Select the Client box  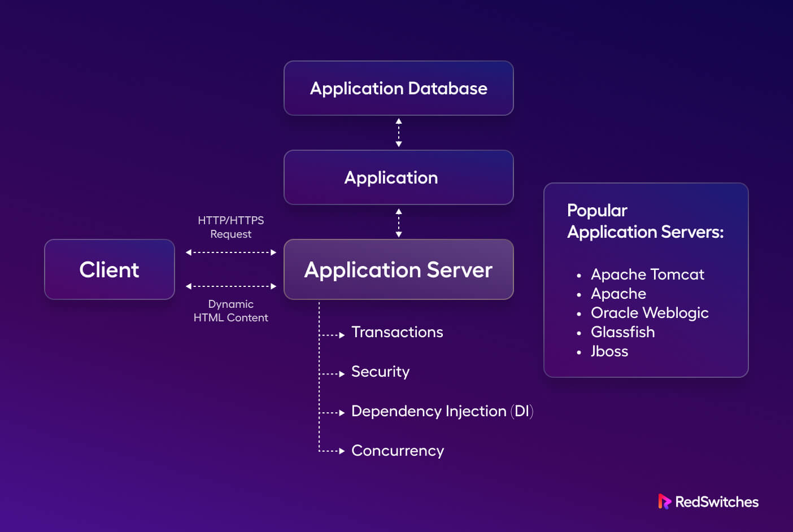[x=110, y=269]
